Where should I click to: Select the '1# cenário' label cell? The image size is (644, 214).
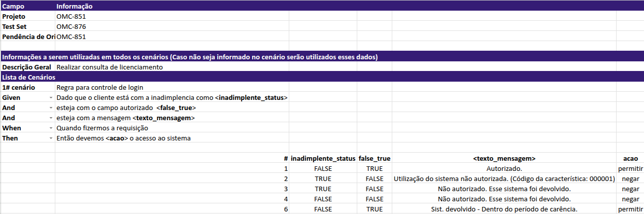19,87
